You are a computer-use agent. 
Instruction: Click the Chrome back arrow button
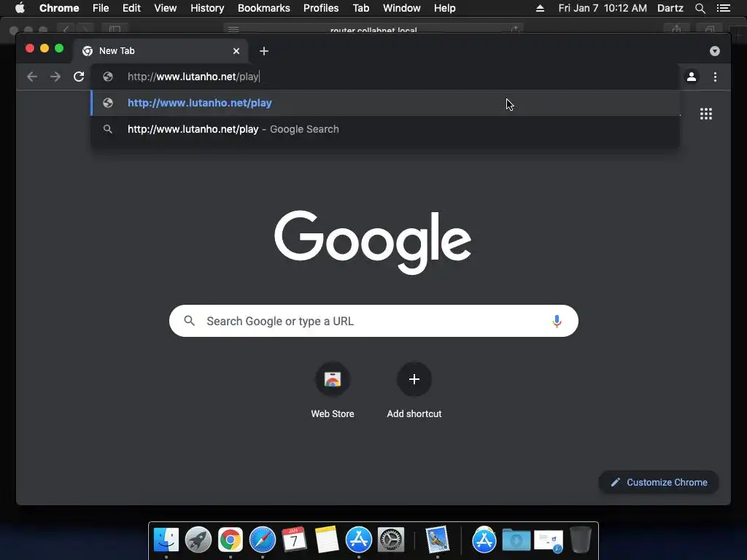pyautogui.click(x=32, y=77)
